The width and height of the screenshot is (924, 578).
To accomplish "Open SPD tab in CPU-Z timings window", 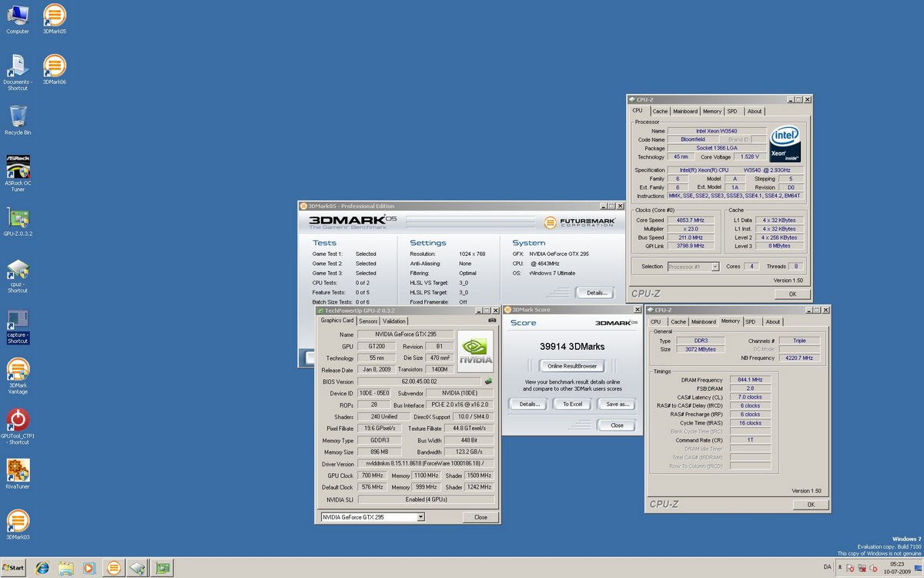I will coord(750,321).
